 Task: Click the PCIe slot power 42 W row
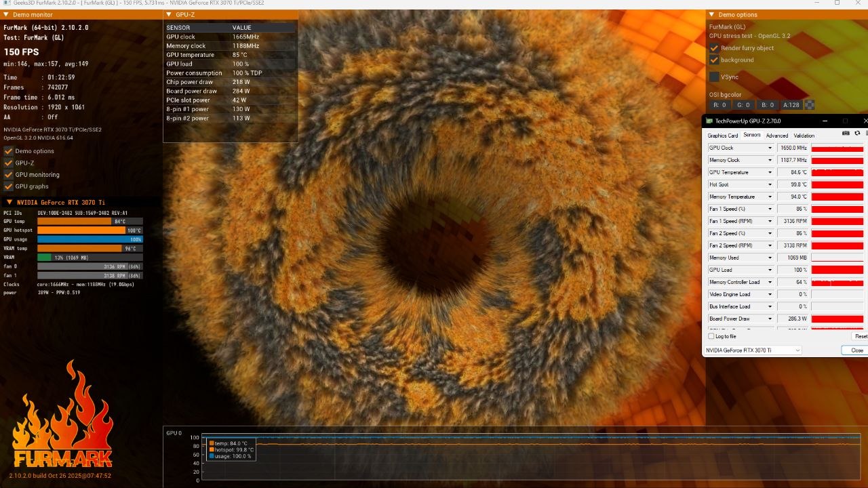click(x=230, y=100)
